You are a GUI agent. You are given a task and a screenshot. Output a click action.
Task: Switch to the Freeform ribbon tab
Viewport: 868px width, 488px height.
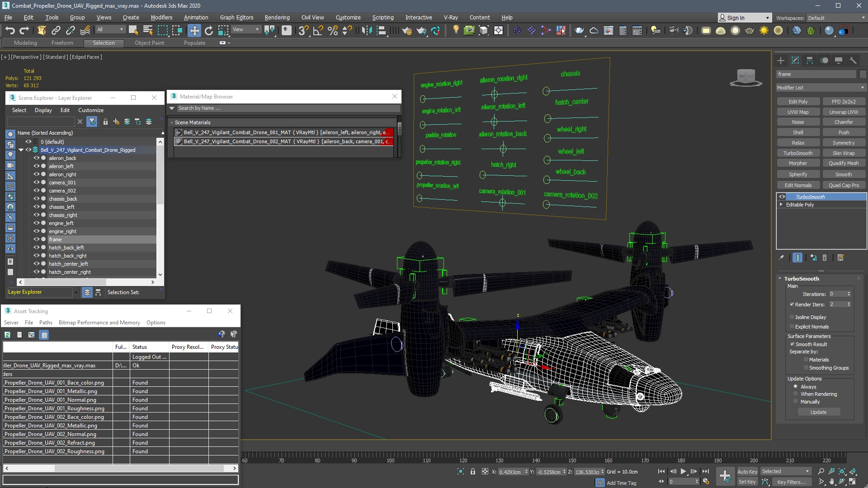(62, 43)
